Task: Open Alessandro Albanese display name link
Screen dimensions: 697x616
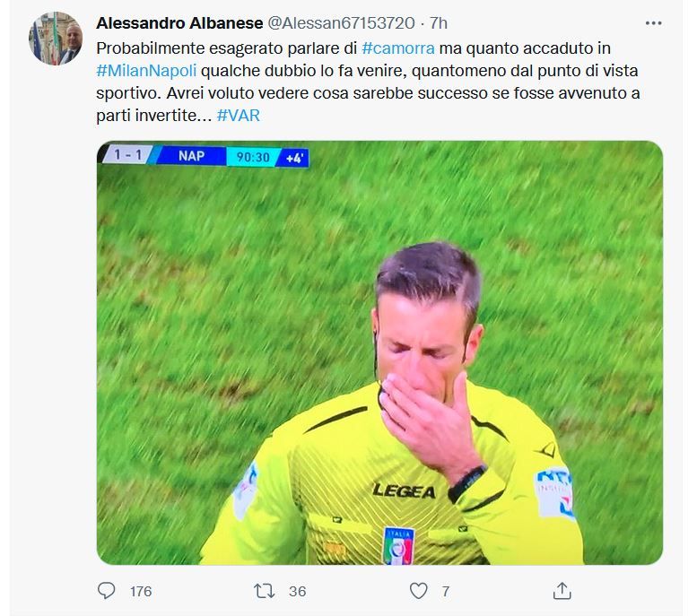Action: click(x=179, y=23)
